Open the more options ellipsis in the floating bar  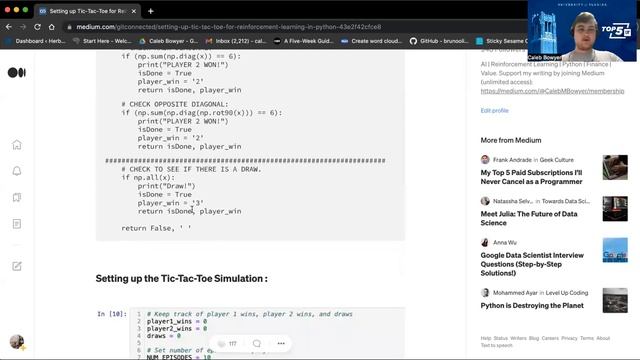coord(281,344)
